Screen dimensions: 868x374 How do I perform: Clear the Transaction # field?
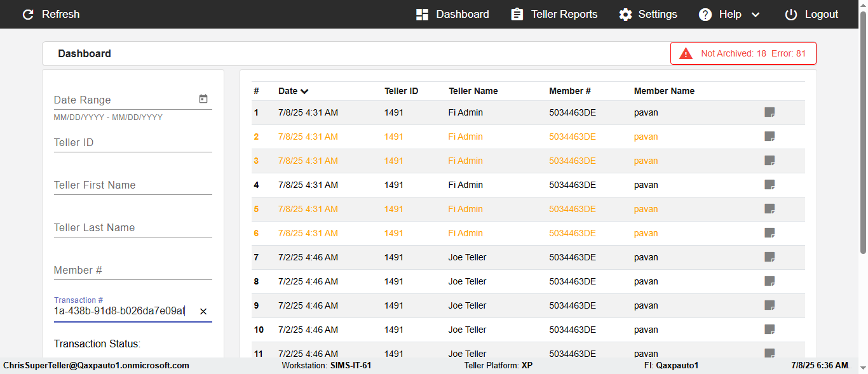[203, 311]
